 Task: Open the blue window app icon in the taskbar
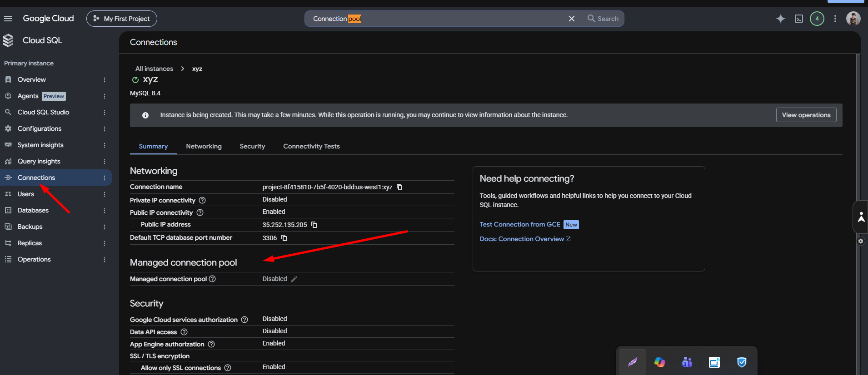[714, 362]
